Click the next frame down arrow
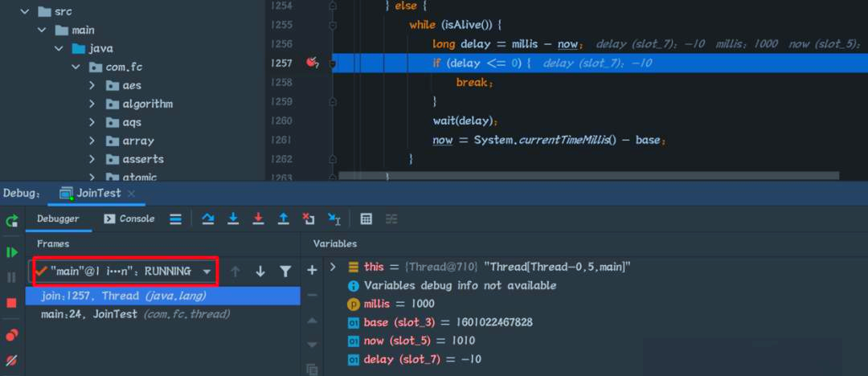 click(260, 272)
